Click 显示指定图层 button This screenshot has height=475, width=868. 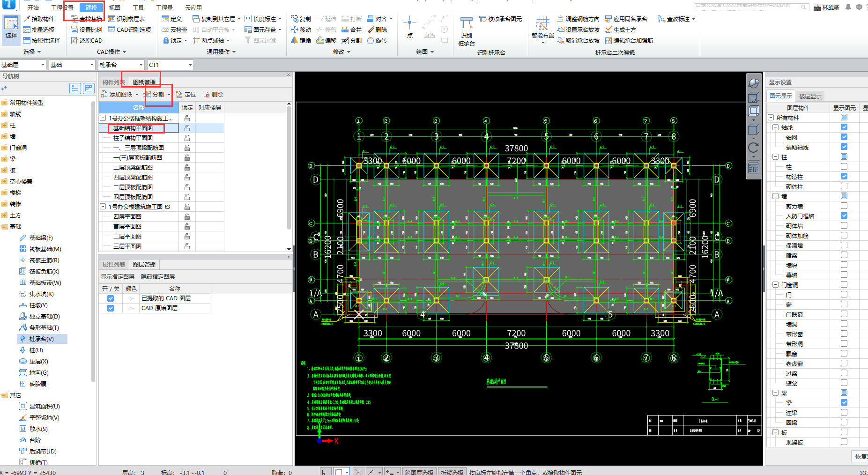click(x=118, y=276)
